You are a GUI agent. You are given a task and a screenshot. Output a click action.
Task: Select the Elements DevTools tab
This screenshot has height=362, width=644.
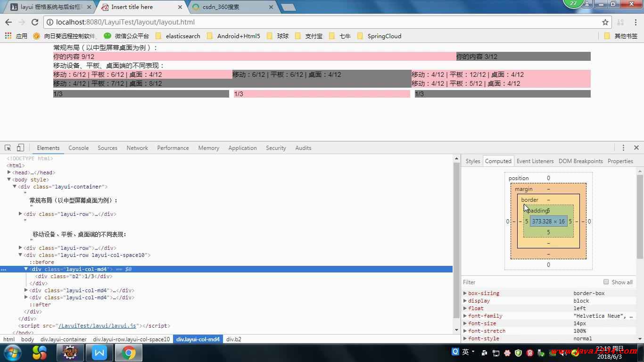[x=48, y=148]
